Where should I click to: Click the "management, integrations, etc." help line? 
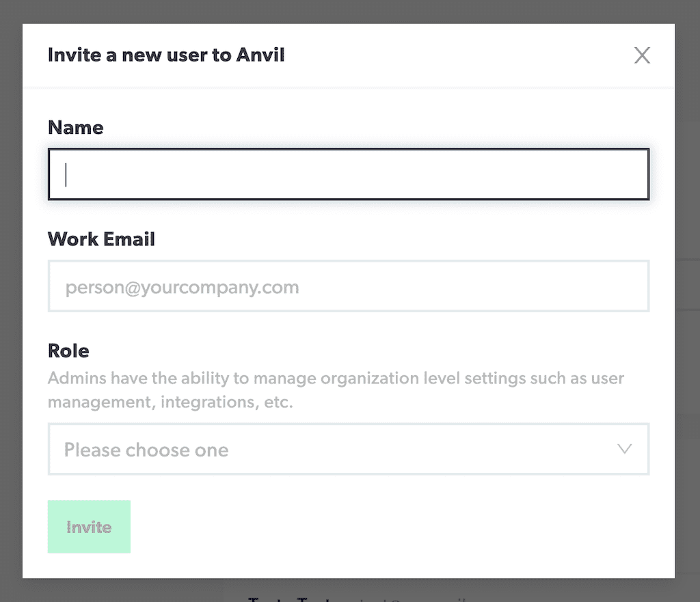point(170,402)
